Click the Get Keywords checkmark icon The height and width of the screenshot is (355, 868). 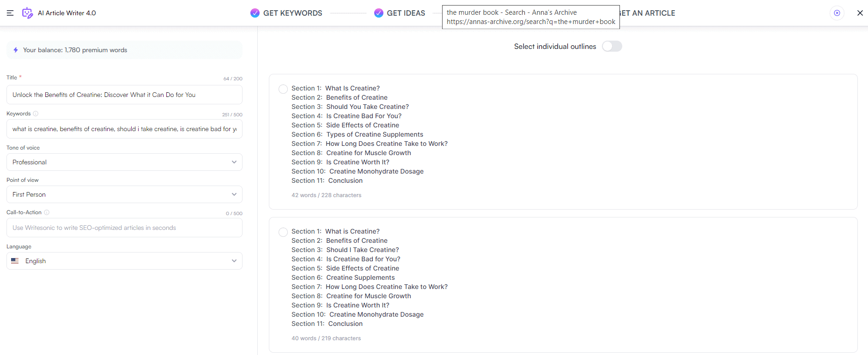tap(255, 13)
